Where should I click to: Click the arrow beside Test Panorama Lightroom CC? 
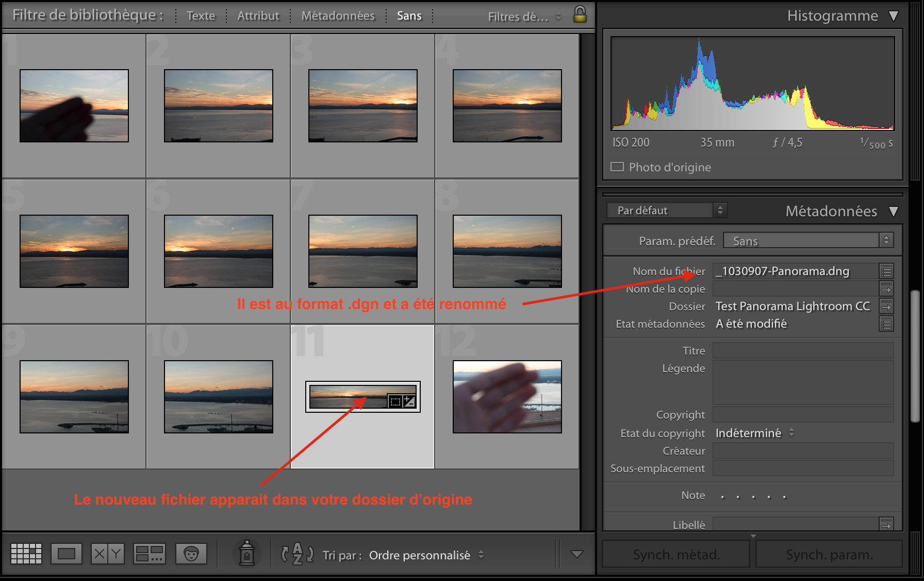(x=887, y=306)
